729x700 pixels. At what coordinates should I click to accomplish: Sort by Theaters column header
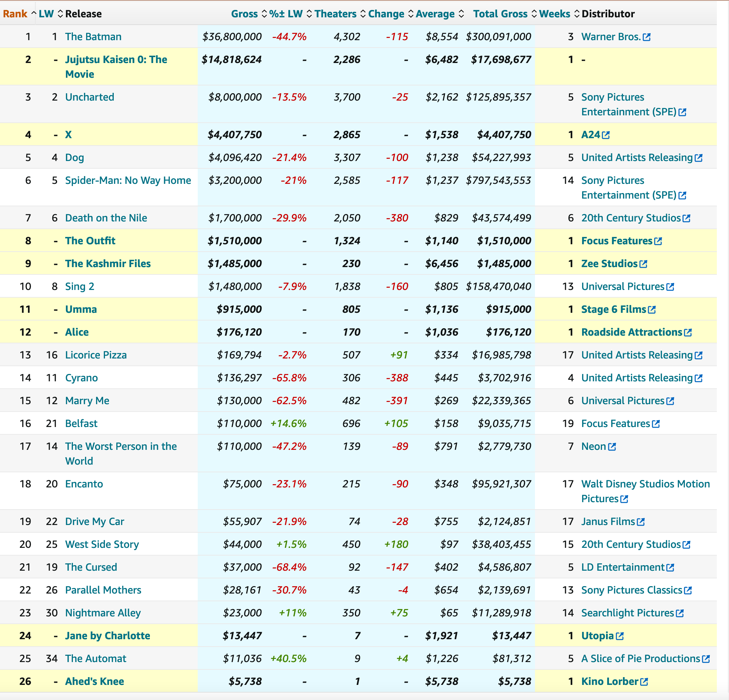340,14
